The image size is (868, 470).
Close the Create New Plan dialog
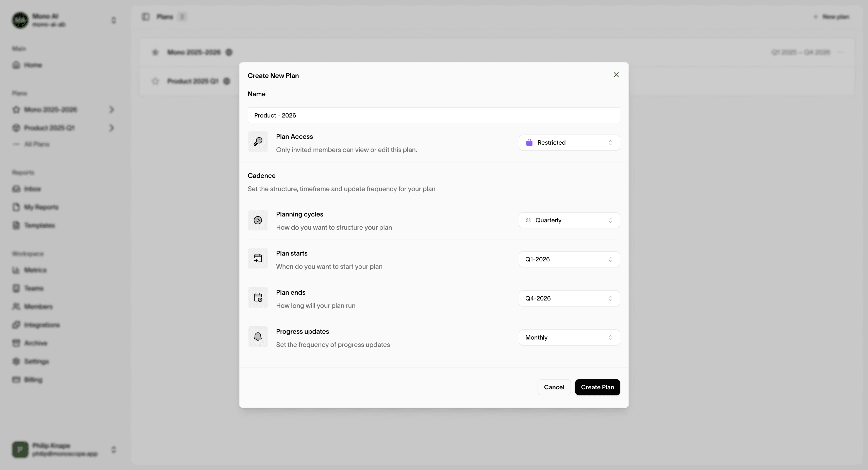pyautogui.click(x=616, y=75)
